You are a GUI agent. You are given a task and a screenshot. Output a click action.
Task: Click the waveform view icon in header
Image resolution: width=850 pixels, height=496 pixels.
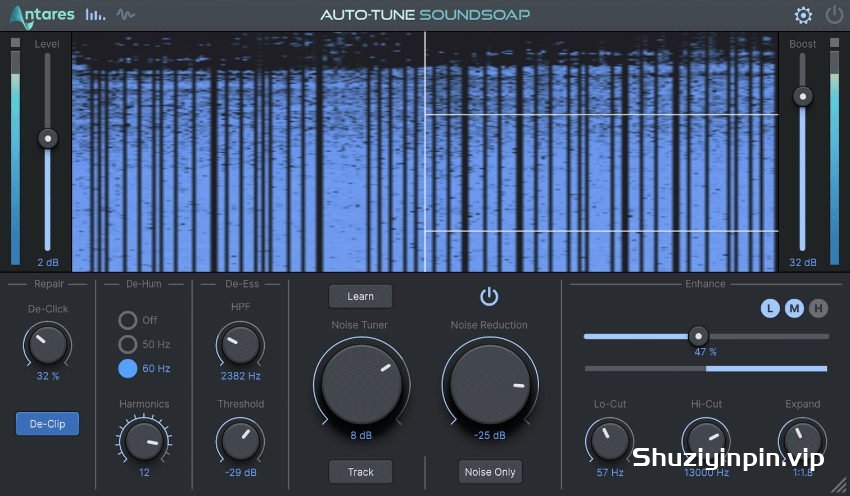click(x=126, y=15)
